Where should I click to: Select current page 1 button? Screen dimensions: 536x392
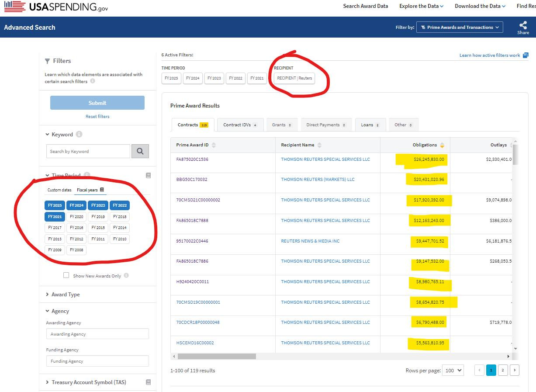point(491,370)
